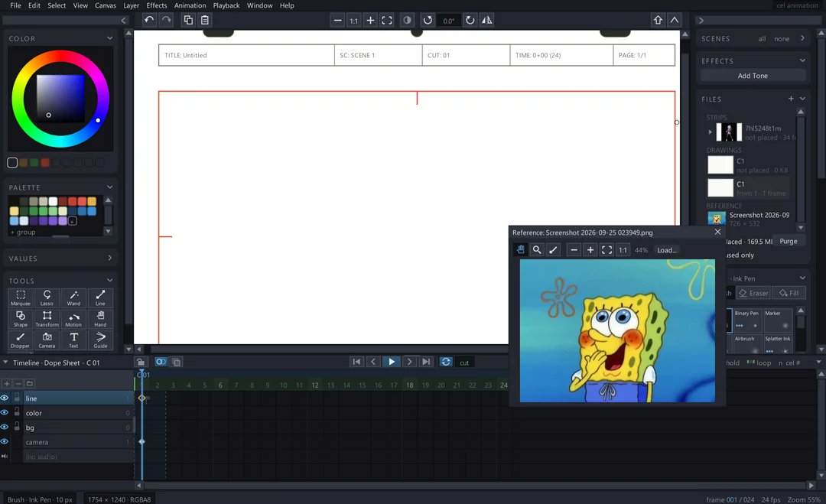This screenshot has width=826, height=504.
Task: Rotate canvas counter-clockwise
Action: [x=428, y=21]
